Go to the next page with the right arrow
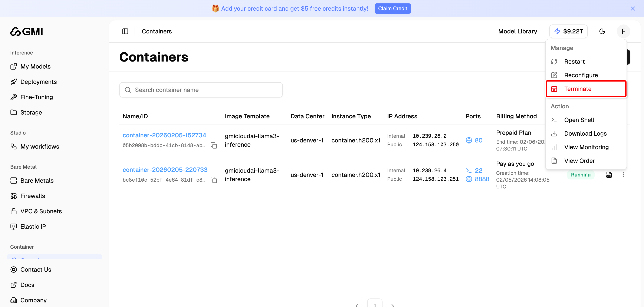Screen dimensions: 644x307 [392, 305]
